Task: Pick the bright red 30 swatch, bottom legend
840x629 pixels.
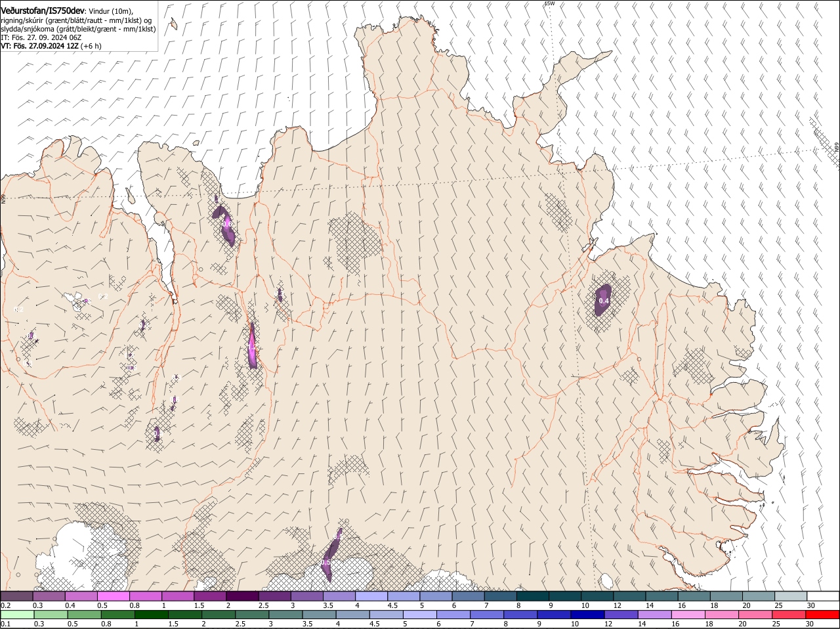Action: pos(822,615)
